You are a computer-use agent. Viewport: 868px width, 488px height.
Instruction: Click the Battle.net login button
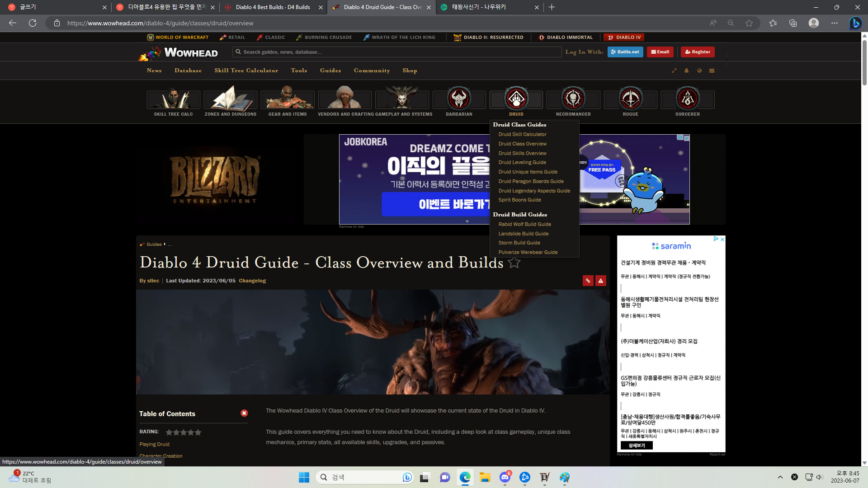click(625, 52)
